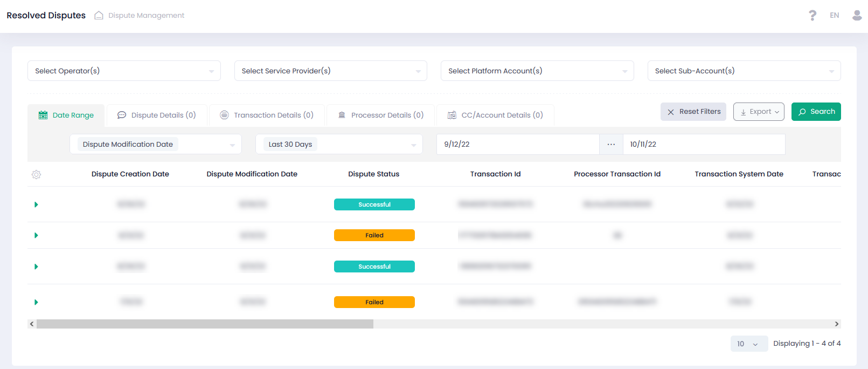Click the Reset Filters button
868x369 pixels.
(x=693, y=112)
